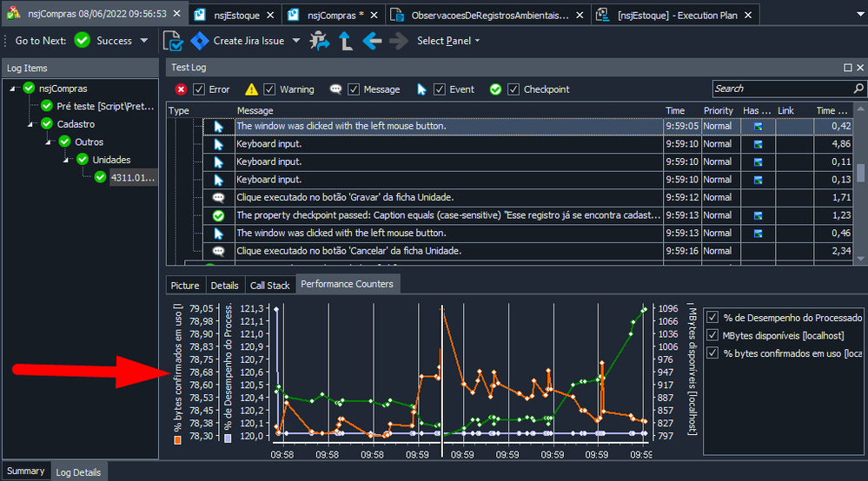Switch to the Call Stack tab
This screenshot has width=868, height=481.
click(269, 285)
